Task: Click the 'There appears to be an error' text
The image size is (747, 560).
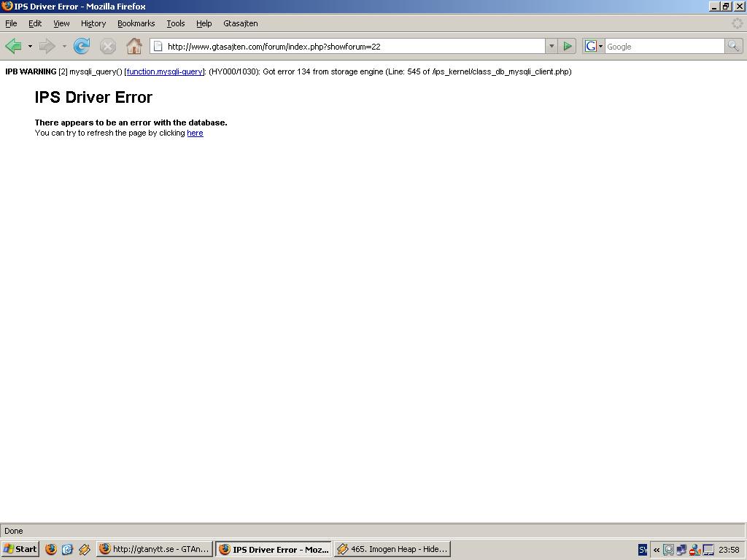Action: (131, 122)
